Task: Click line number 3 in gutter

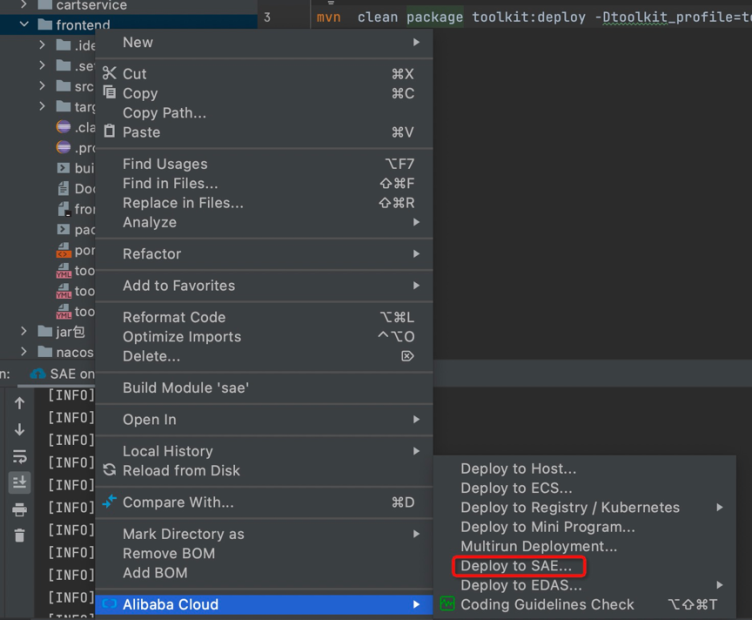Action: pos(267,17)
